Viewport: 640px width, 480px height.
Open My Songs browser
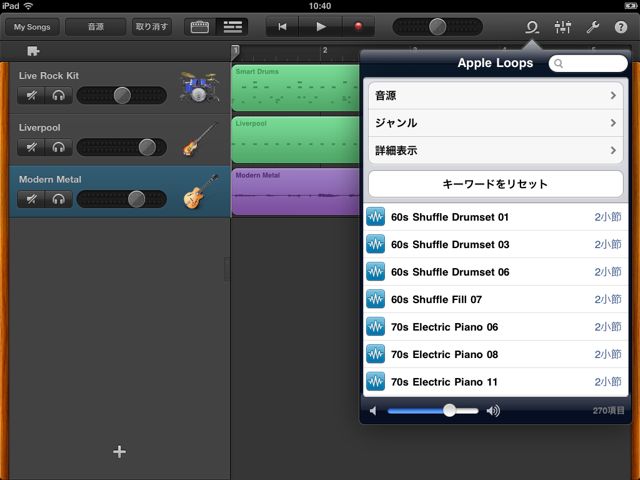tap(32, 27)
